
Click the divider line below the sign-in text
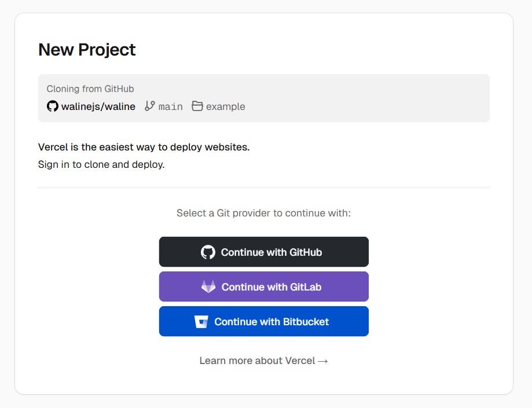(263, 186)
